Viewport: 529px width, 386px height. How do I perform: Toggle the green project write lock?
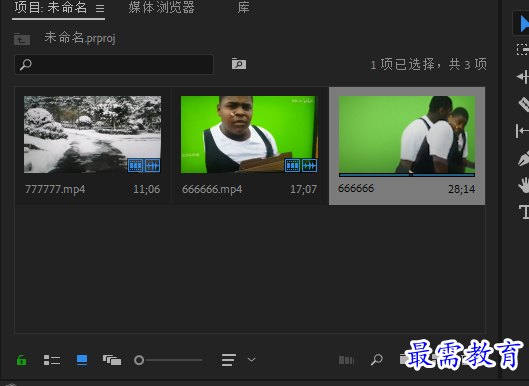pyautogui.click(x=22, y=360)
